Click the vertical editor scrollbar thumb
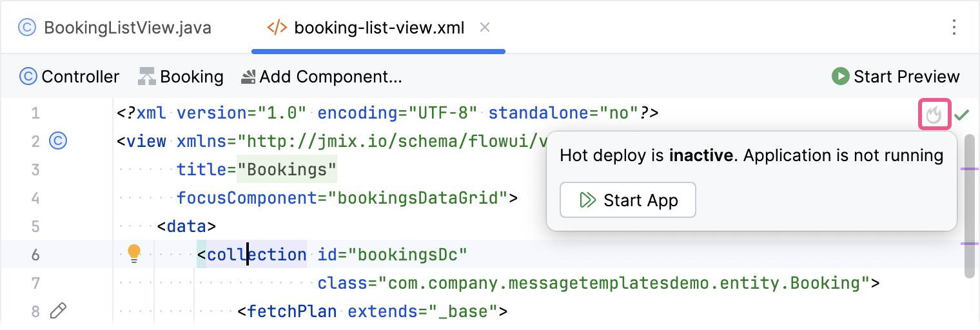This screenshot has width=980, height=330. tap(969, 206)
